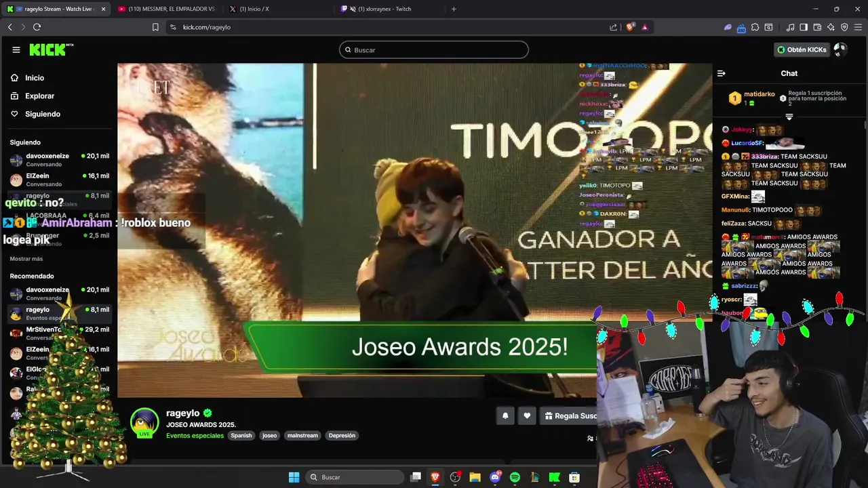
Task: Open Spotify from the taskbar
Action: coord(515,477)
